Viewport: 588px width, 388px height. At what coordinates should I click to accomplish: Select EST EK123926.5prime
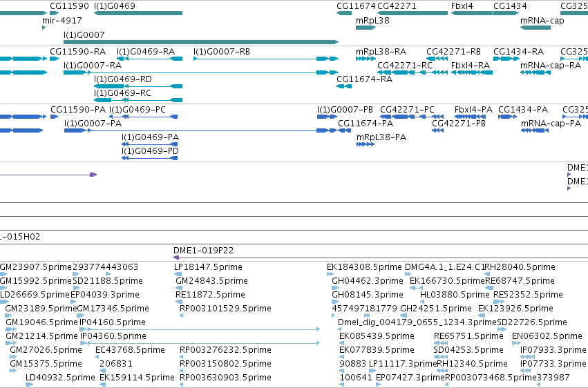point(482,316)
